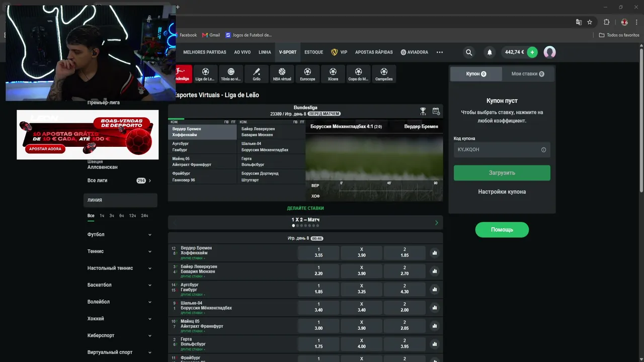
Task: Select the '1ч' time filter
Action: tap(102, 216)
